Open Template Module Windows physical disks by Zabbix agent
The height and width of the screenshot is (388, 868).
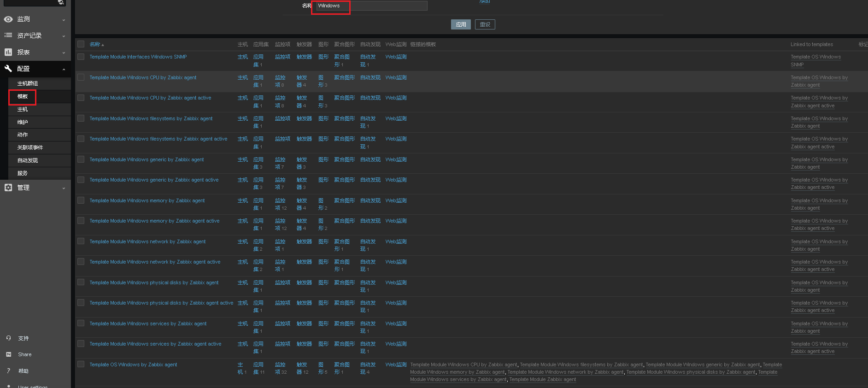[x=154, y=282]
